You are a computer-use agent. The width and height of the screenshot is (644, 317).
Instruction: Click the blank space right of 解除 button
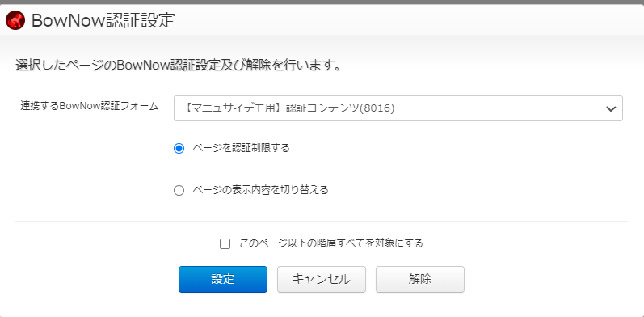tap(550, 280)
